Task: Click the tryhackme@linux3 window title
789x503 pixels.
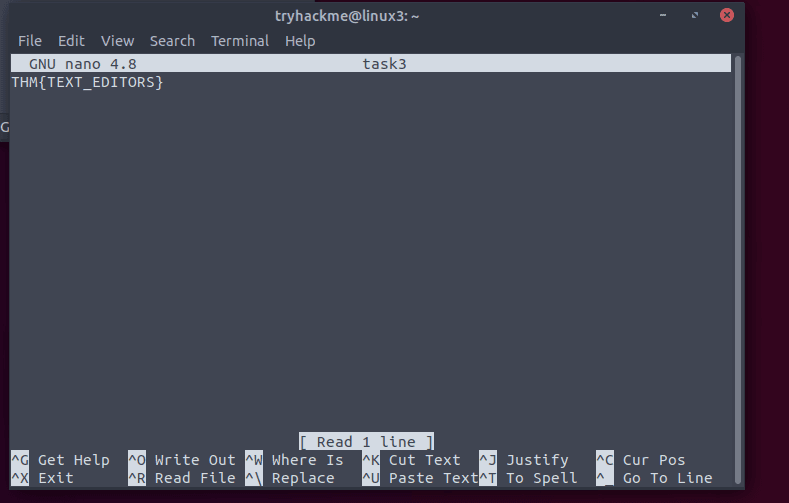Action: coord(347,16)
